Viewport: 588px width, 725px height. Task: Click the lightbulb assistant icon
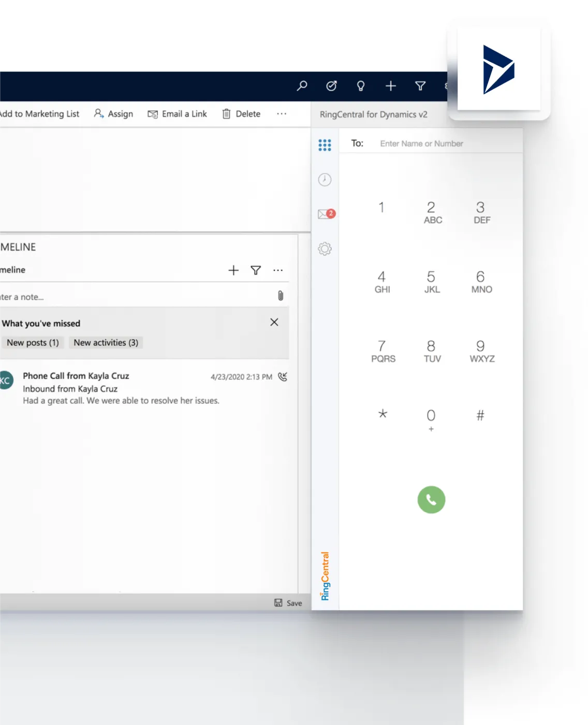coord(361,86)
